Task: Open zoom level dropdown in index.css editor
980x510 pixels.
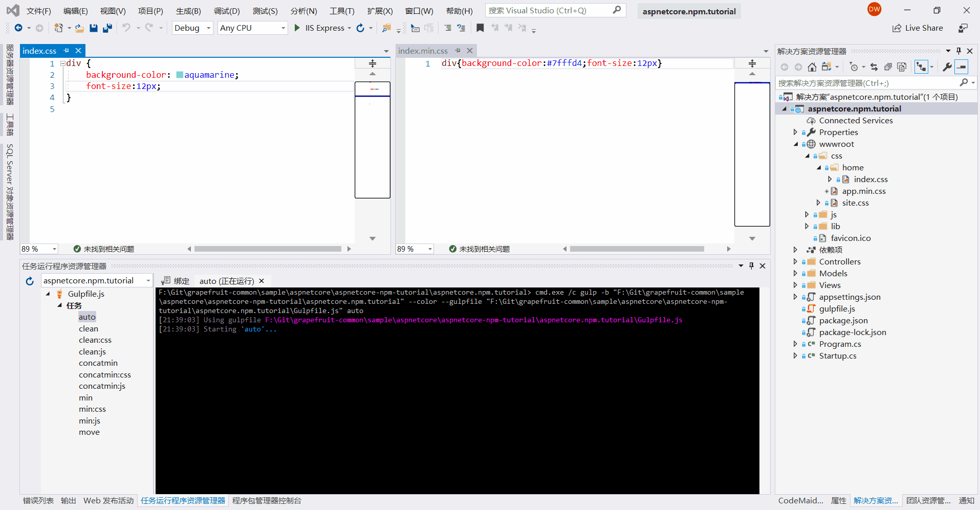Action: (54, 249)
